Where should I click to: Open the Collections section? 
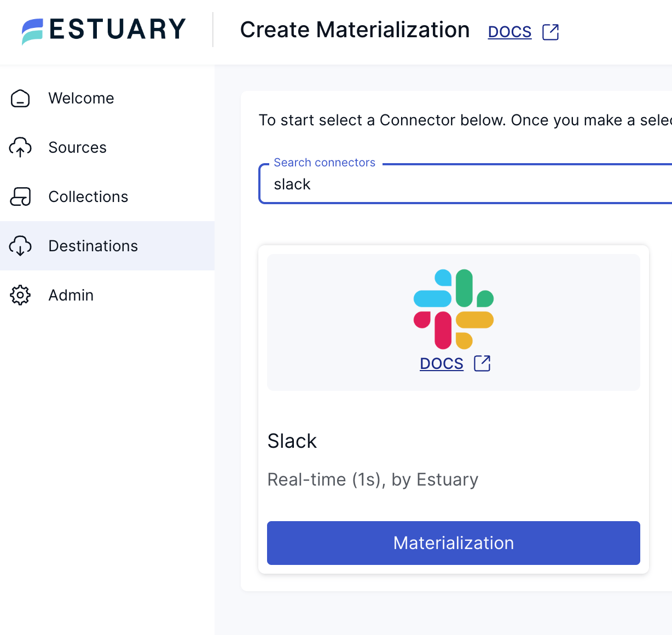coord(89,197)
